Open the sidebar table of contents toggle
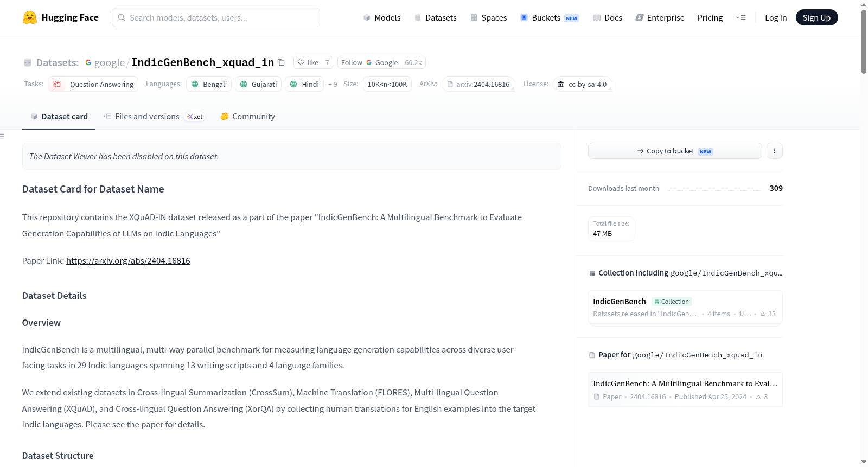 tap(2, 136)
